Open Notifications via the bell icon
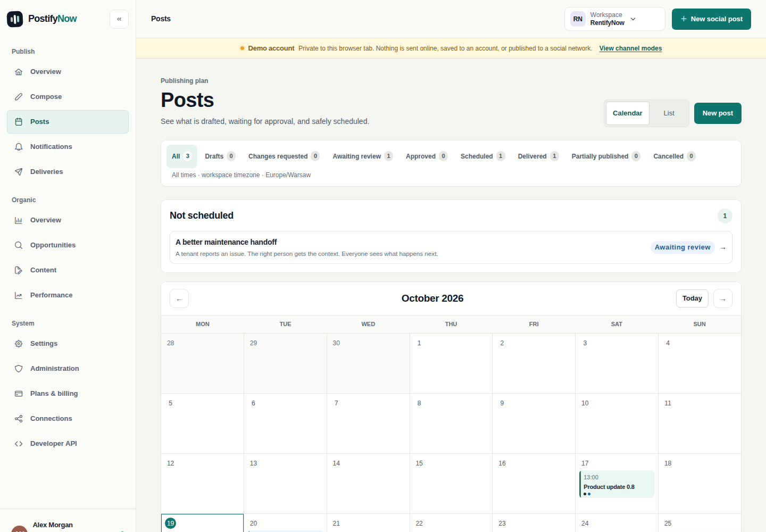 click(19, 147)
